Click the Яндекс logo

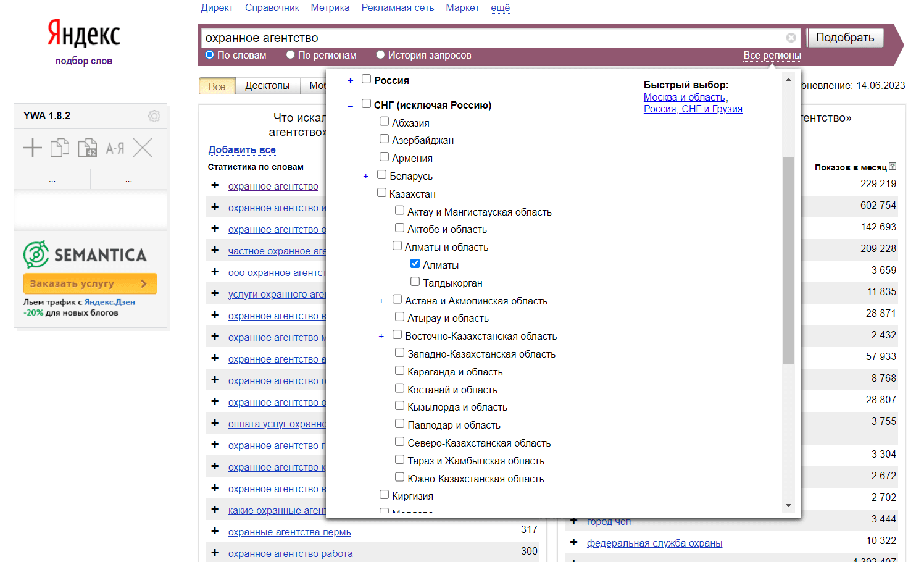point(84,33)
